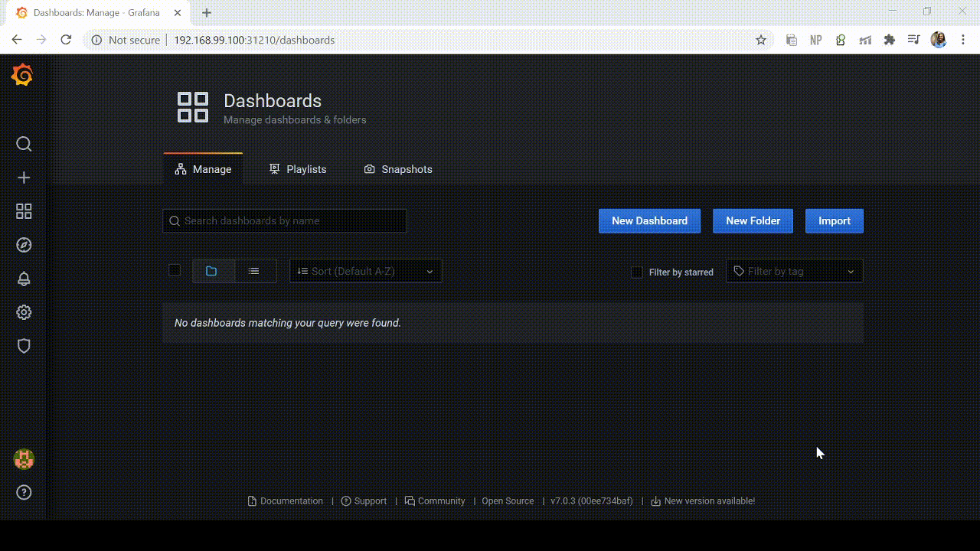Image resolution: width=980 pixels, height=551 pixels.
Task: Open Help question mark icon
Action: pos(24,492)
